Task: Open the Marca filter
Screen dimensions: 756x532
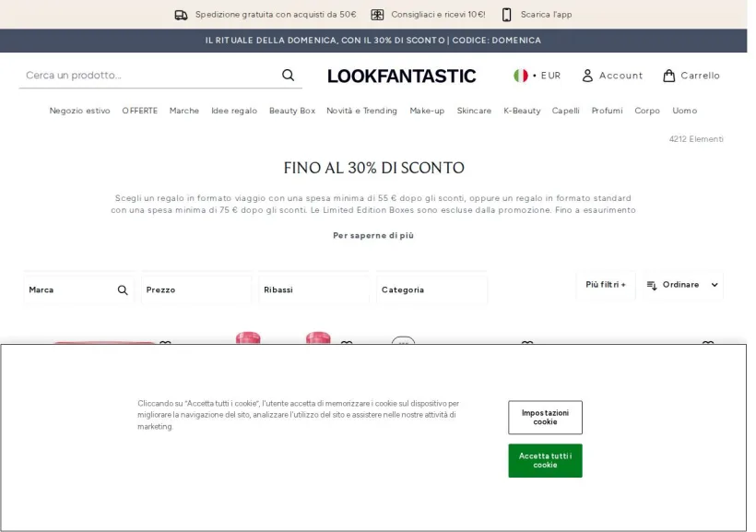Action: [x=78, y=290]
